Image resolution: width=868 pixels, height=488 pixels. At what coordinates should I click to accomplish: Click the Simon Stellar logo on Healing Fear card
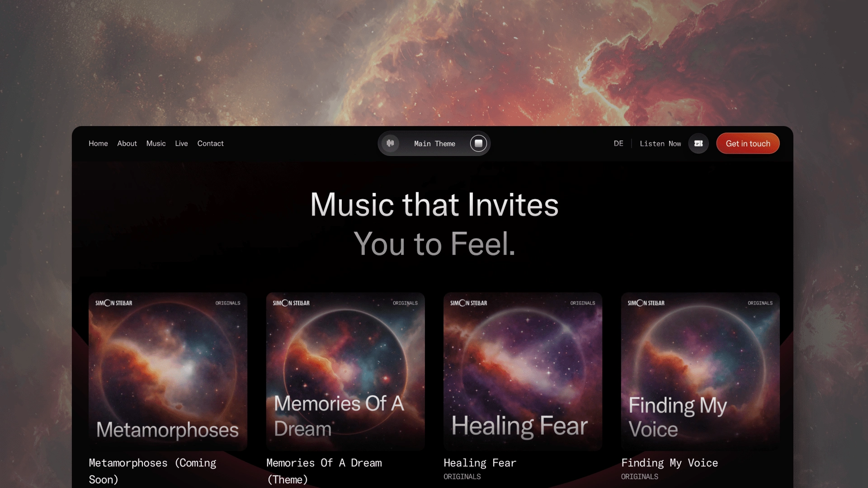point(468,303)
